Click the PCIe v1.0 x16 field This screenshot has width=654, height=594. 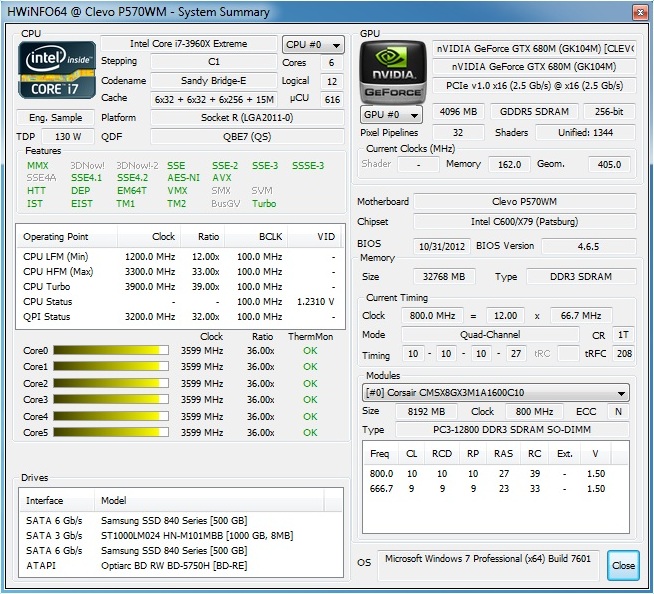click(534, 86)
